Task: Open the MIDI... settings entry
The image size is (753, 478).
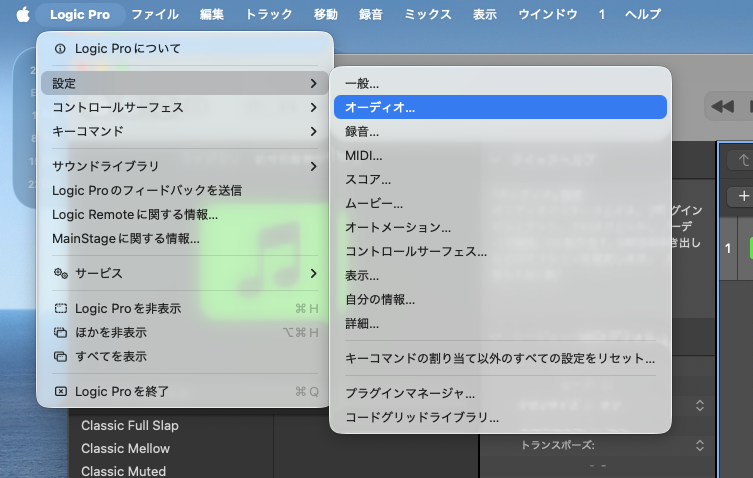Action: tap(364, 155)
